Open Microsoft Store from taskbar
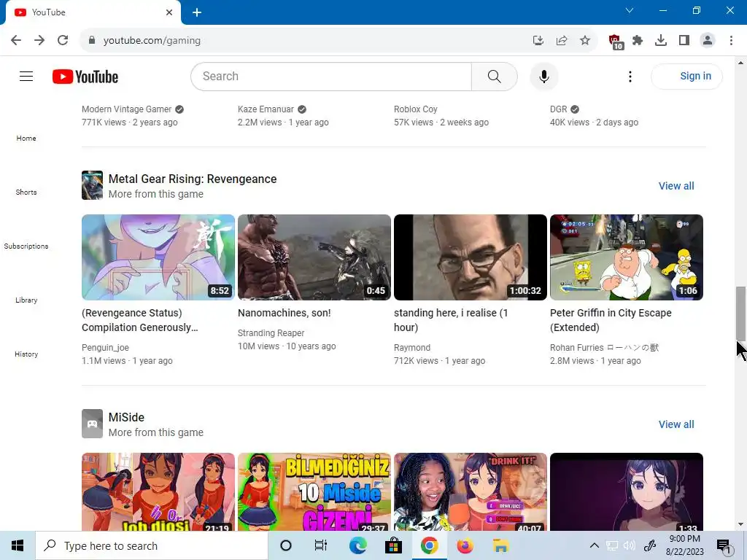 pos(393,545)
